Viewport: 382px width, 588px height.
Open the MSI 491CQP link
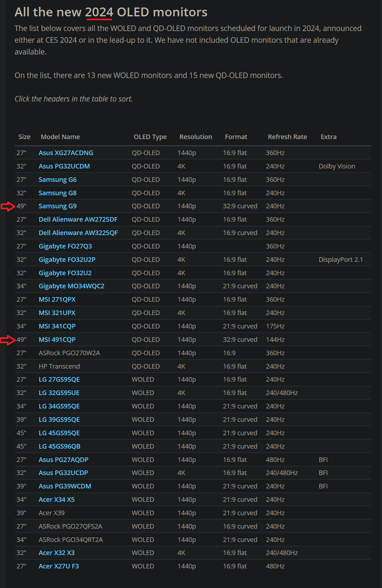[57, 340]
